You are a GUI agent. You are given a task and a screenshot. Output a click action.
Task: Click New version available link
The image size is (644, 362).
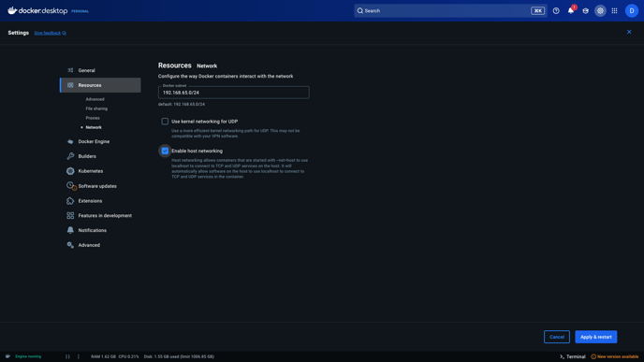[x=618, y=356]
